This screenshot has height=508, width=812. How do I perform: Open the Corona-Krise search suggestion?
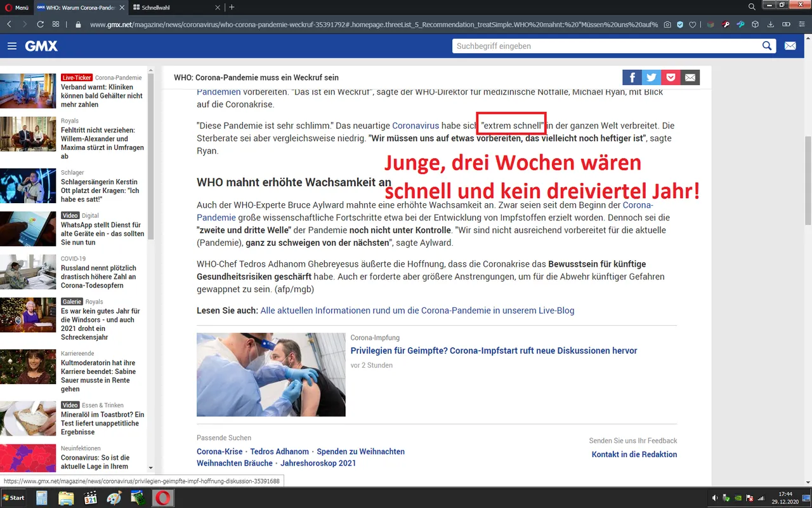[x=219, y=451]
